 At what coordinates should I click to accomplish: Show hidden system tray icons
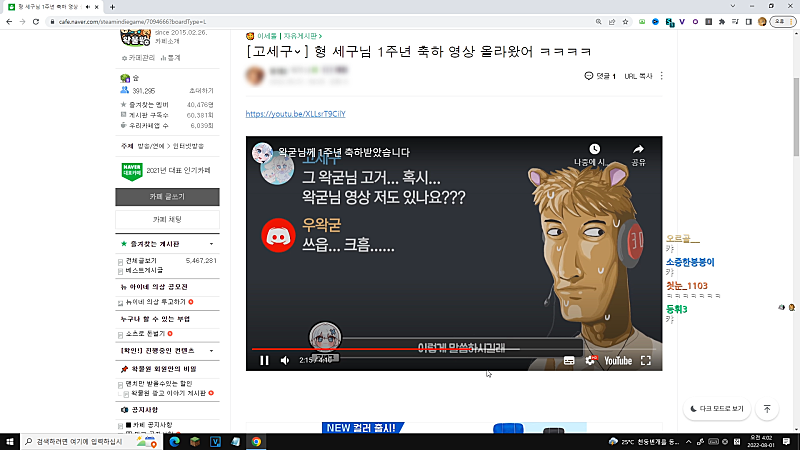pyautogui.click(x=689, y=442)
